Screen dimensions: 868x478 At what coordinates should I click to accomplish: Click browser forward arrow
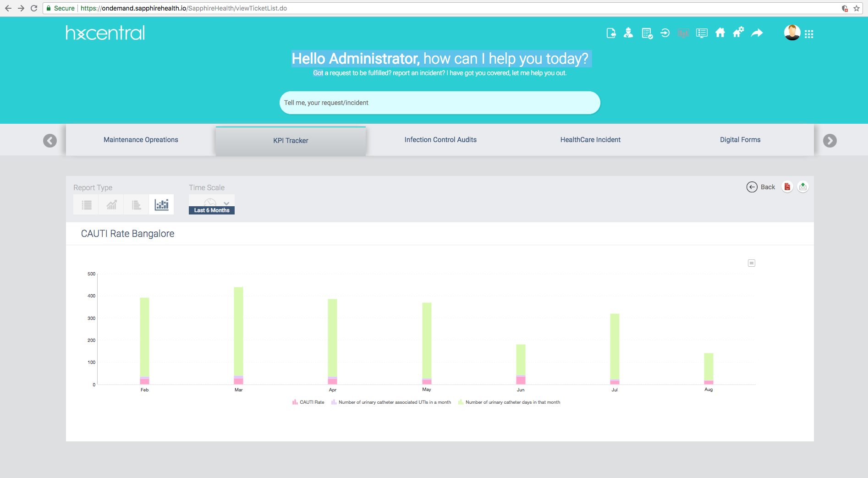[x=21, y=8]
